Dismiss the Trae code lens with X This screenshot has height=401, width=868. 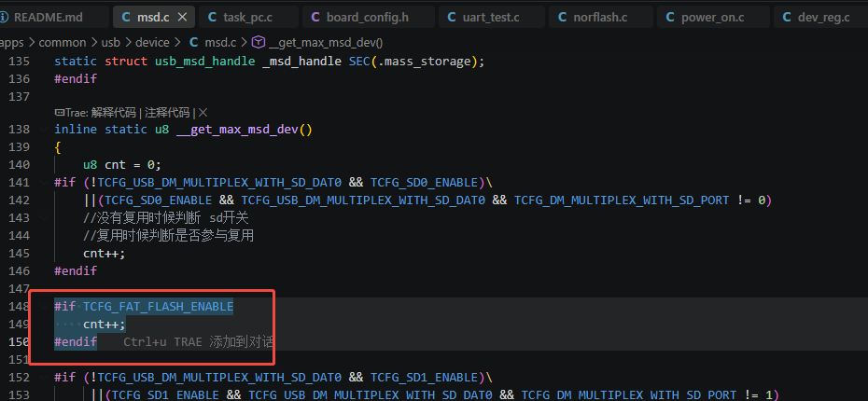click(203, 113)
